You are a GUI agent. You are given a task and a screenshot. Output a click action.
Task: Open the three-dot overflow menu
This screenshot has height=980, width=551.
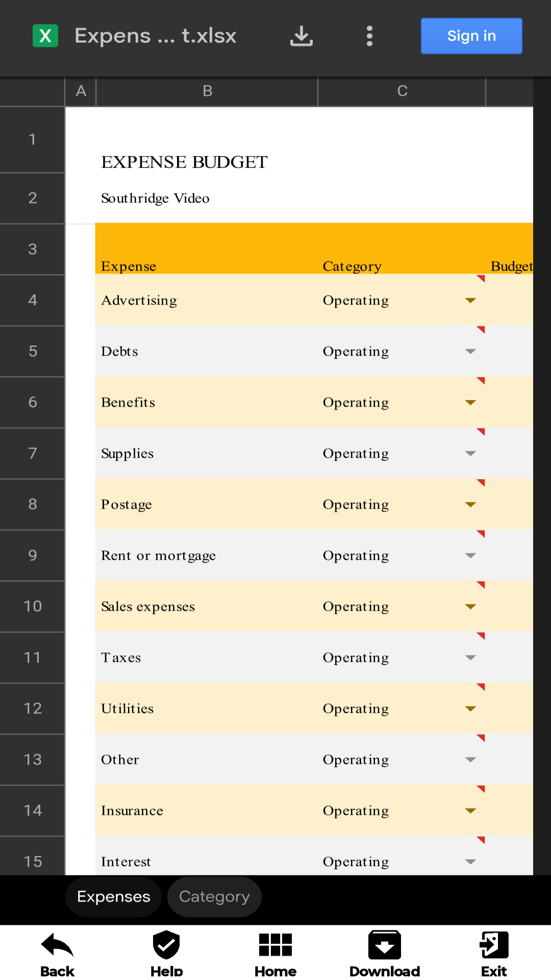pos(369,36)
